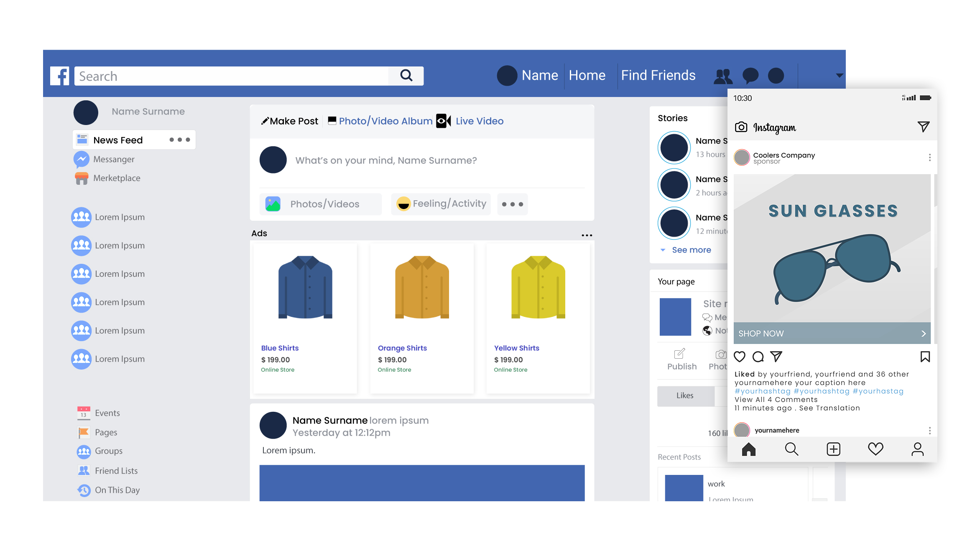Open the Ads options ellipsis menu
Image resolution: width=980 pixels, height=551 pixels.
pos(587,235)
